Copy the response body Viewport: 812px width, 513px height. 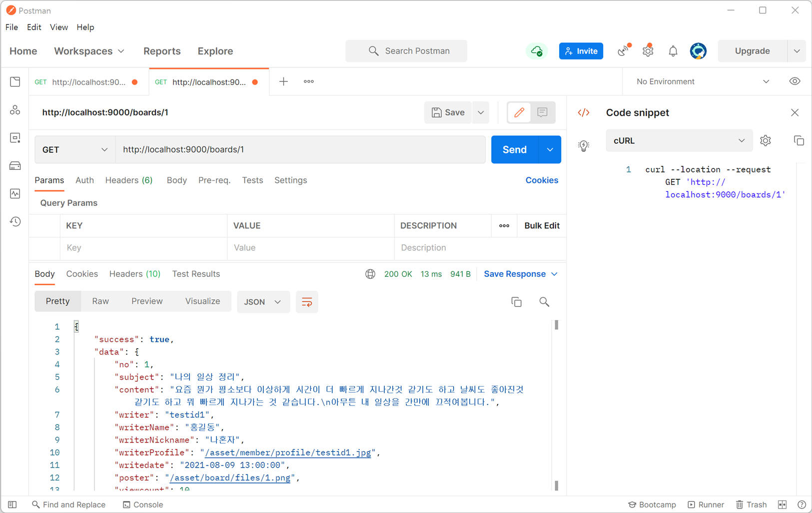(516, 302)
